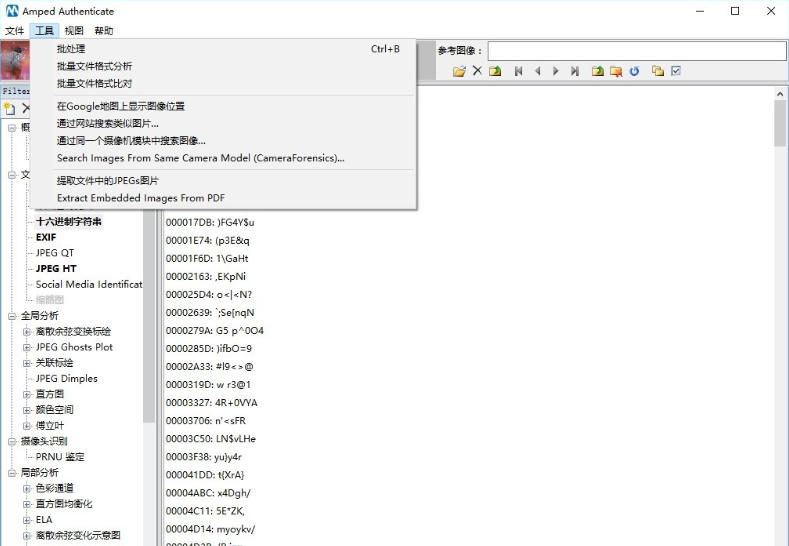Select the PRNU 鉴定 filter
Screen dimensions: 789x546
(x=60, y=457)
